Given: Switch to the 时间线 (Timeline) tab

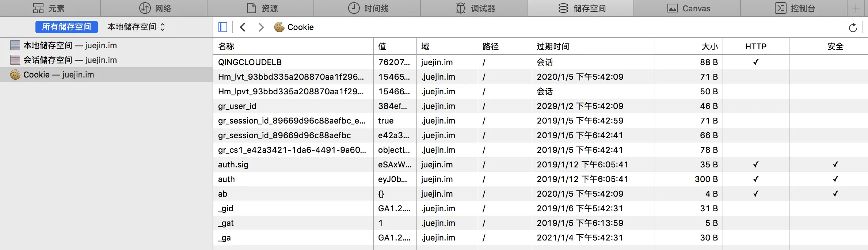Looking at the screenshot, I should tap(367, 8).
